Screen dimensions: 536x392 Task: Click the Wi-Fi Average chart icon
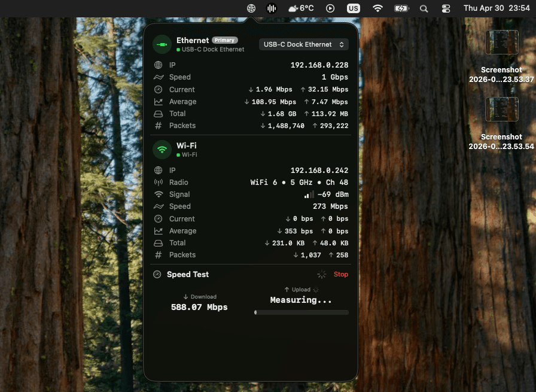coord(159,231)
